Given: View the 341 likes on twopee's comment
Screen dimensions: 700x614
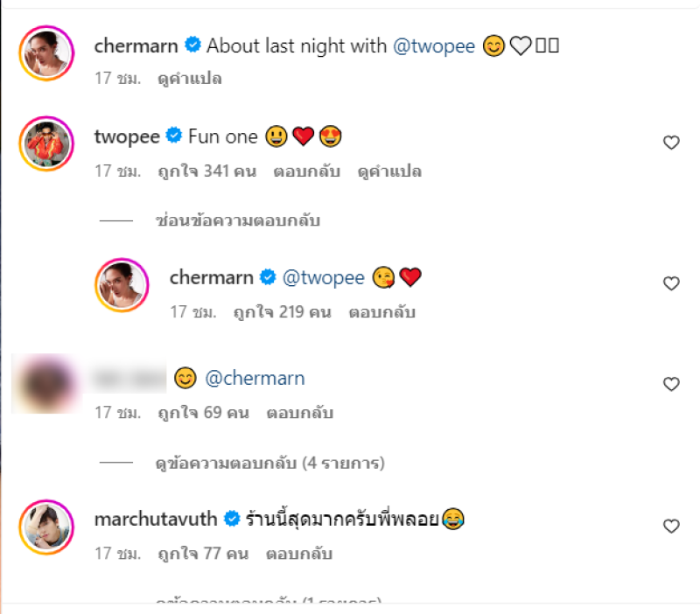Looking at the screenshot, I should tap(207, 171).
